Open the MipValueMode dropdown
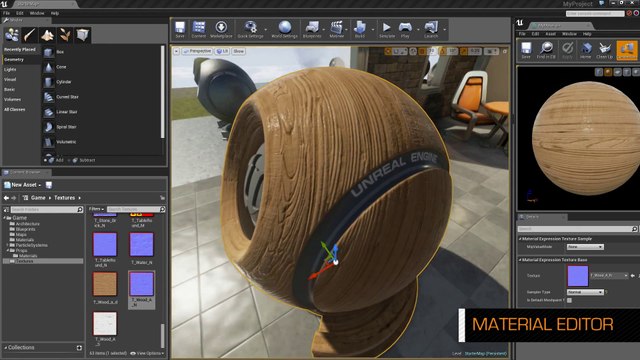Image resolution: width=640 pixels, height=360 pixels. click(x=585, y=247)
